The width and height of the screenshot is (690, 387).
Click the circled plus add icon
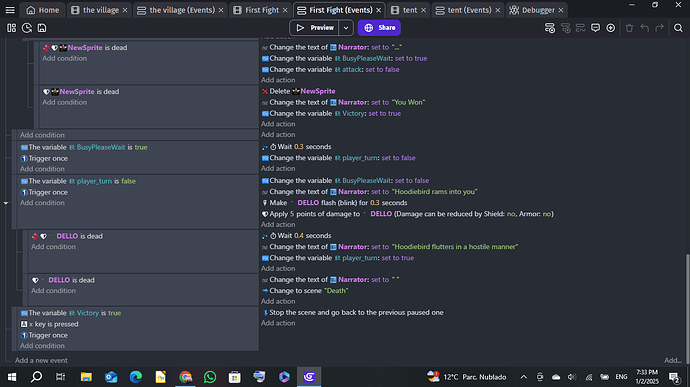[610, 28]
